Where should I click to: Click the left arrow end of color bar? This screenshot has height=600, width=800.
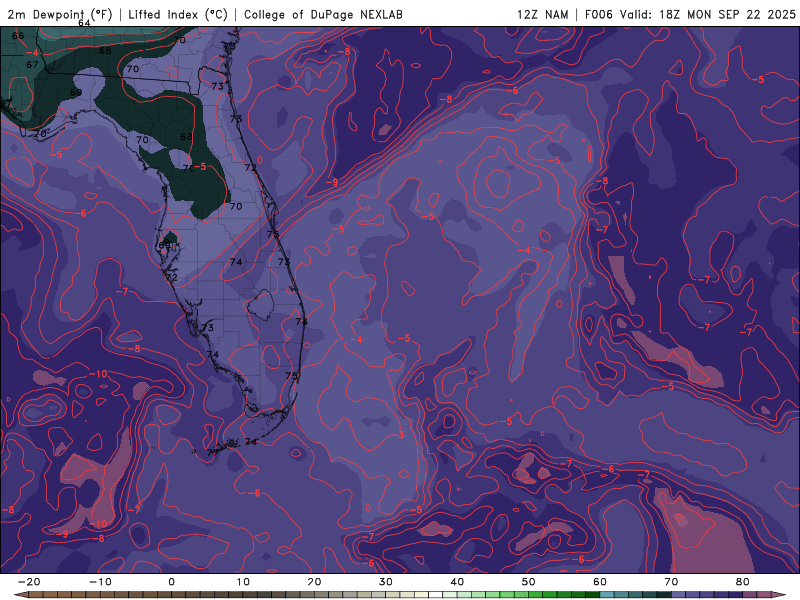pos(20,595)
